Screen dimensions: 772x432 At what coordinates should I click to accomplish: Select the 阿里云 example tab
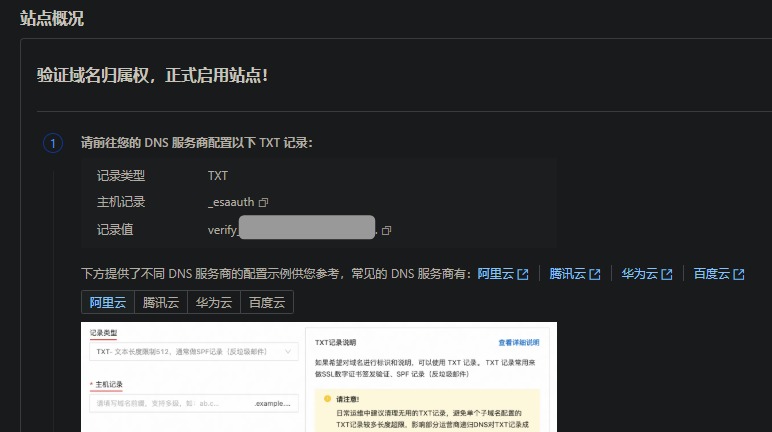[x=108, y=302]
